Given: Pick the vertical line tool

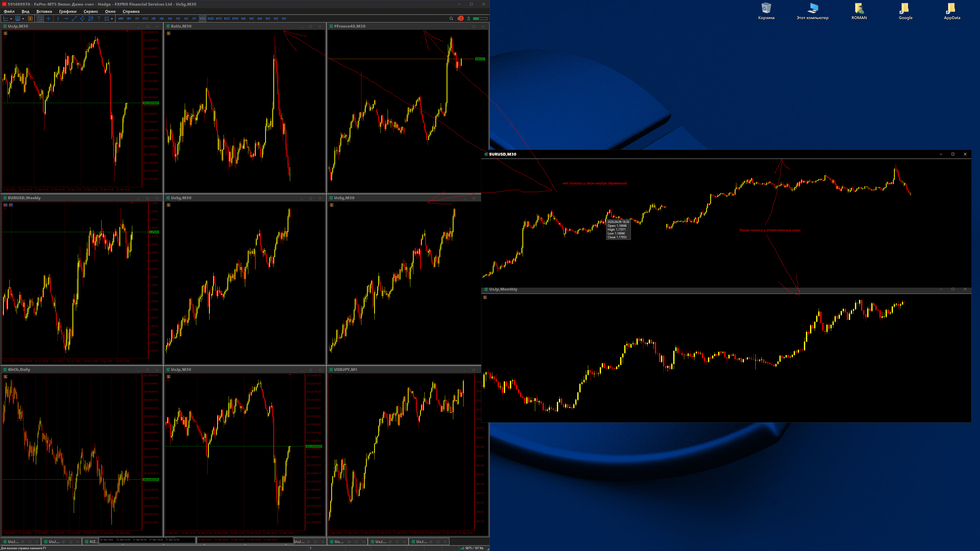Looking at the screenshot, I should click(58, 18).
